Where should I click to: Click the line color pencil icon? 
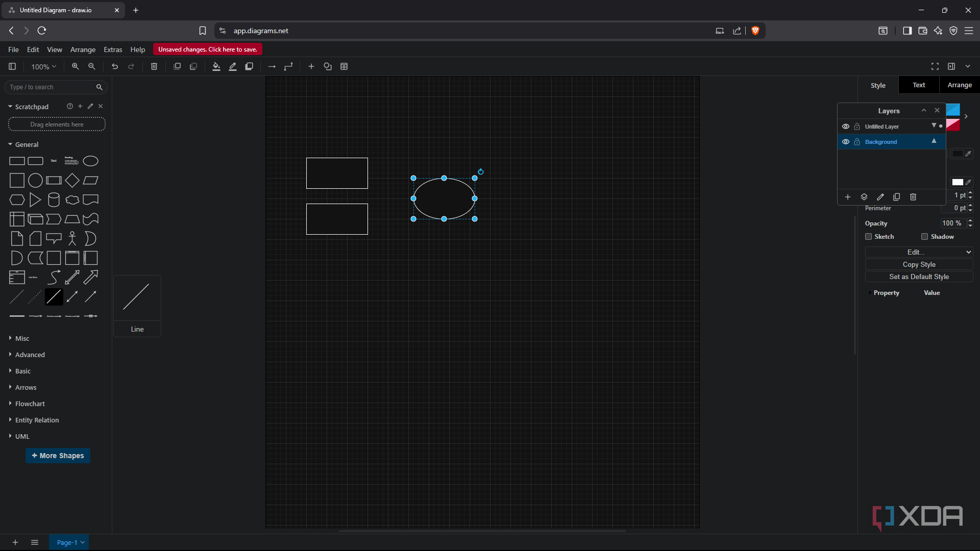coord(233,66)
